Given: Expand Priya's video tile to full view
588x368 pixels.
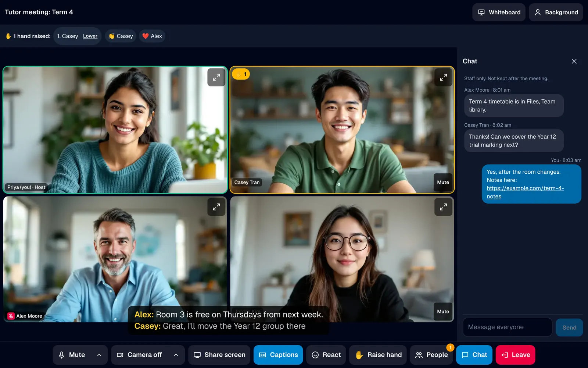Looking at the screenshot, I should pyautogui.click(x=216, y=77).
